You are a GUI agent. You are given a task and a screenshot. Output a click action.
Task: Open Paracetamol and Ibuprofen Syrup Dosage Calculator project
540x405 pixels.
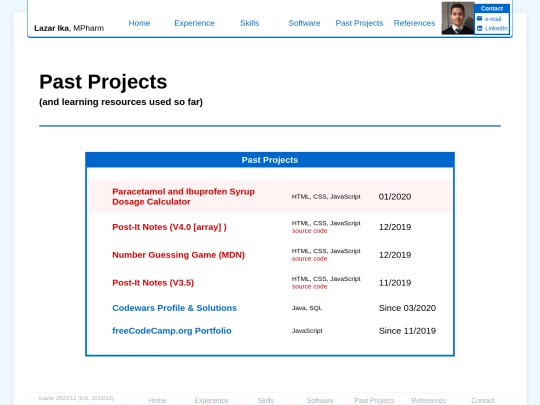[183, 197]
